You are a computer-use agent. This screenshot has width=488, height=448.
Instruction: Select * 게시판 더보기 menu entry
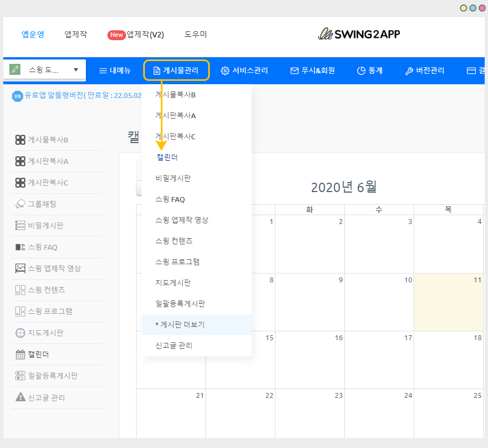point(180,325)
